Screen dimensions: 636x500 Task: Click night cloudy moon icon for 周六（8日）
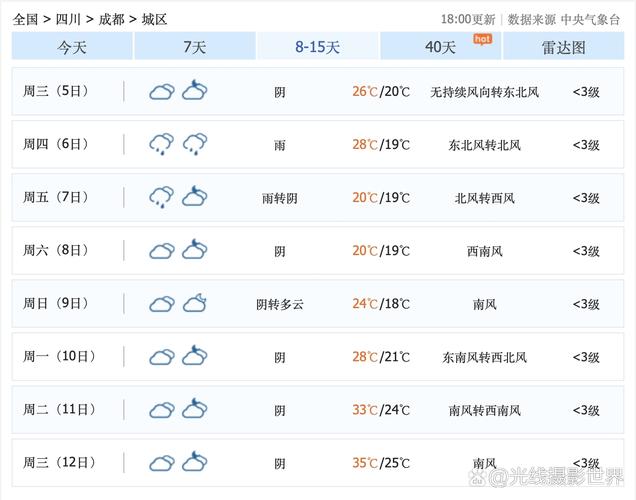pyautogui.click(x=195, y=249)
